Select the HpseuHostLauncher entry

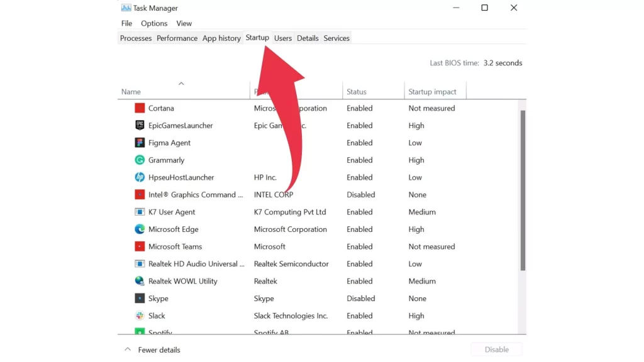tap(181, 177)
